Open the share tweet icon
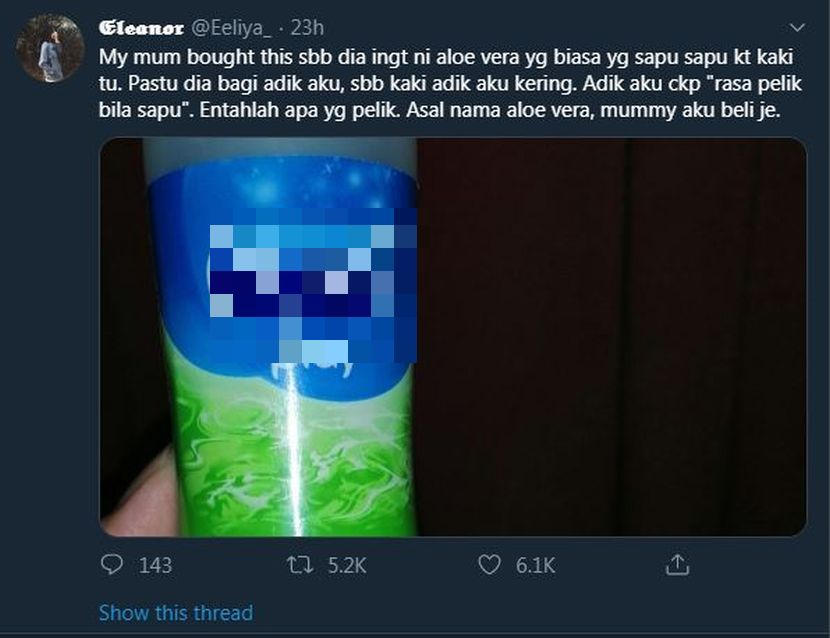The width and height of the screenshot is (830, 638). pos(678,565)
